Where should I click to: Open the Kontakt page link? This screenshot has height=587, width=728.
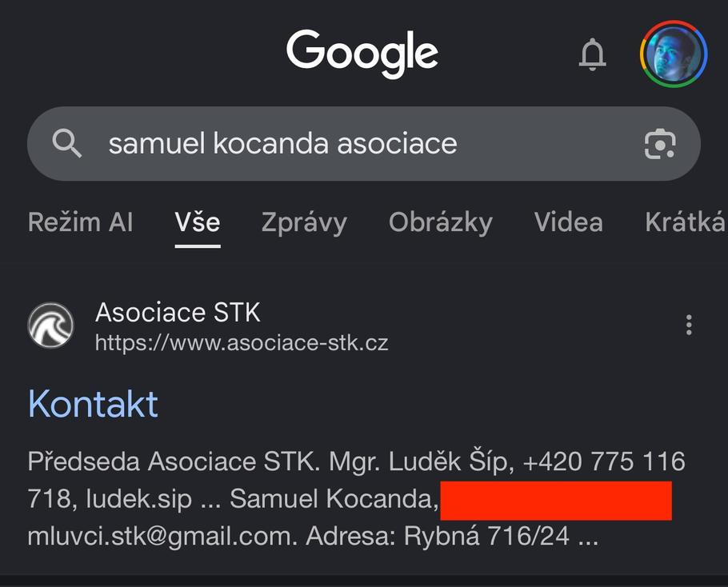tap(93, 405)
